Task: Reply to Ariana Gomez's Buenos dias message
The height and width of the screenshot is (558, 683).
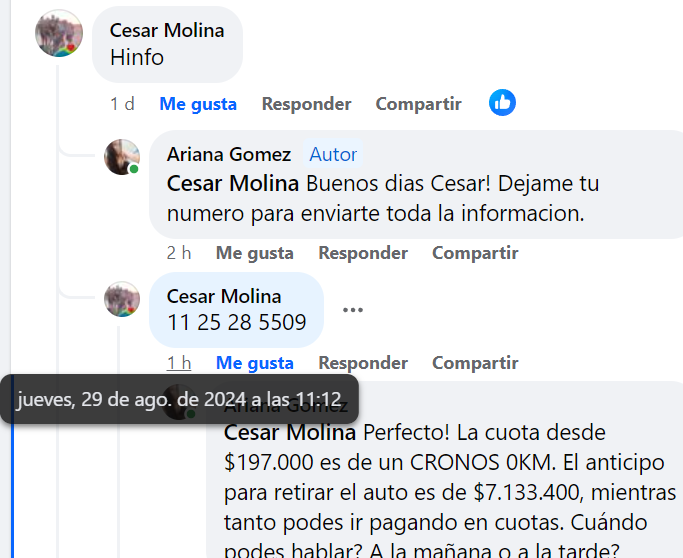Action: (363, 253)
